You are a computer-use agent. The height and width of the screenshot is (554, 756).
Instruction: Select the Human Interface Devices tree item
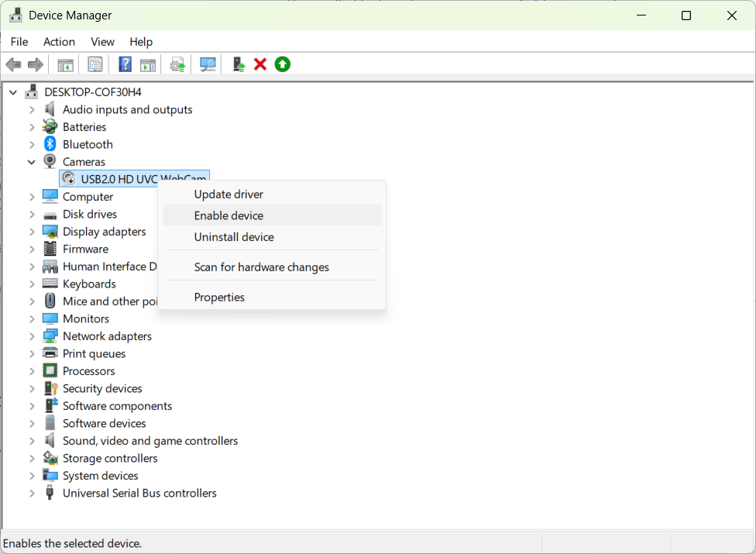click(109, 266)
